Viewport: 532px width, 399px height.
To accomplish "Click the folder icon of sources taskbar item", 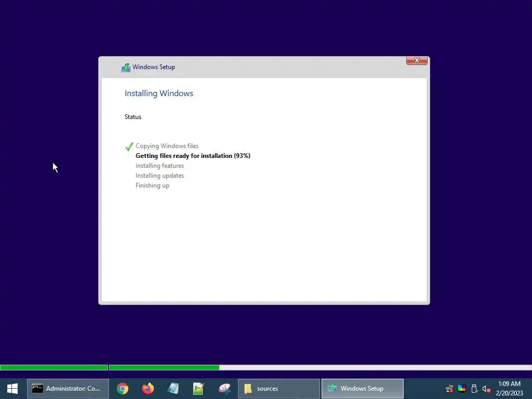I will [x=248, y=389].
